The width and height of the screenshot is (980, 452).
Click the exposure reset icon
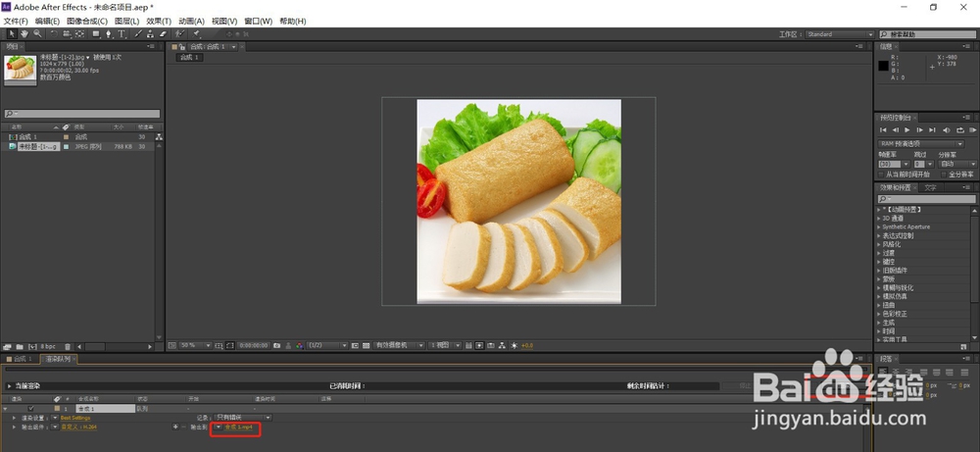coord(514,345)
